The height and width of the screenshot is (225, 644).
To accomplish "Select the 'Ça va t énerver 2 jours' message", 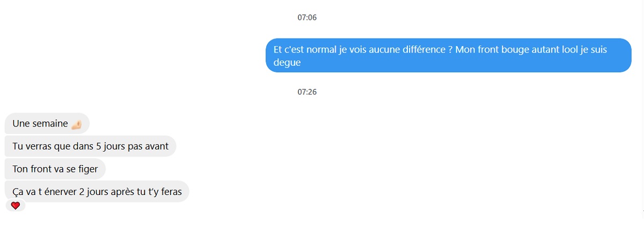I will click(x=97, y=191).
